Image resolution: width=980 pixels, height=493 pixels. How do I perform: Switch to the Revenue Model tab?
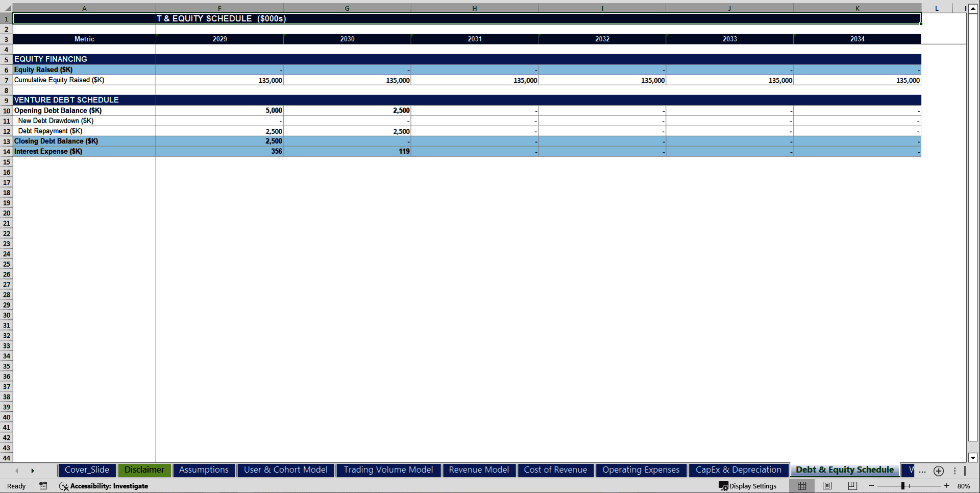click(478, 470)
